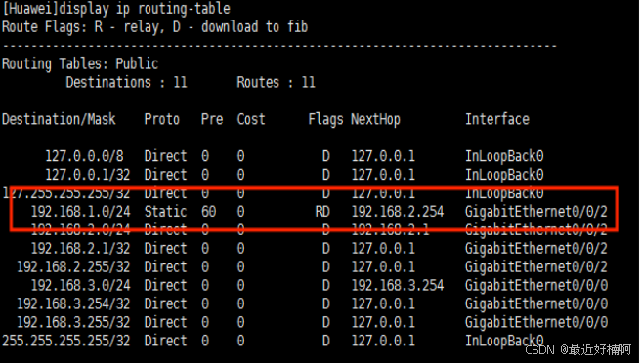
Task: Select next hop 127.0.0.1 in the 255.255.255.255/32 row
Action: tap(383, 341)
